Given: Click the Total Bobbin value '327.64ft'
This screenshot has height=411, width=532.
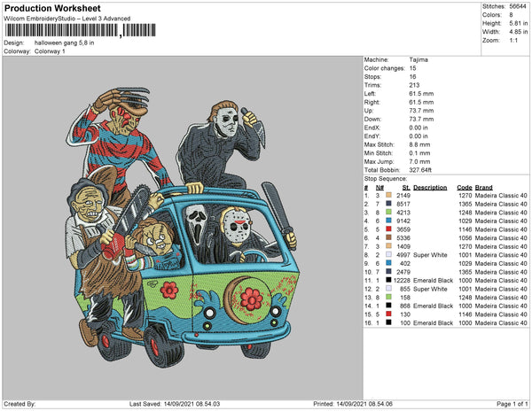Looking at the screenshot, I should (420, 170).
